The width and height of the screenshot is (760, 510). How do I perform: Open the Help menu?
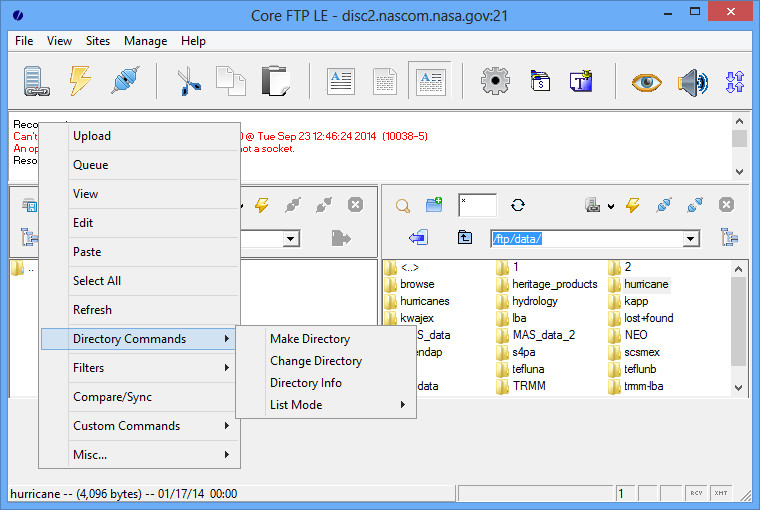193,41
